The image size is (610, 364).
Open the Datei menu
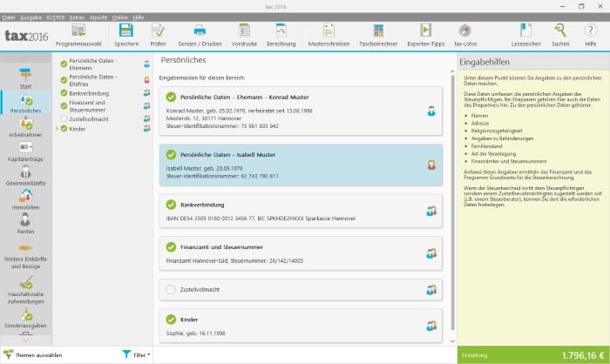coord(9,17)
